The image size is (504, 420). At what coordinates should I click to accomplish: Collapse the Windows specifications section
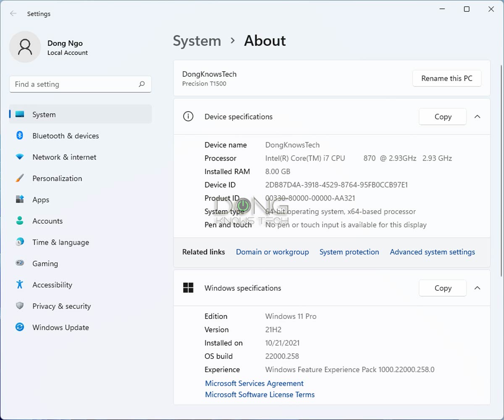(477, 288)
